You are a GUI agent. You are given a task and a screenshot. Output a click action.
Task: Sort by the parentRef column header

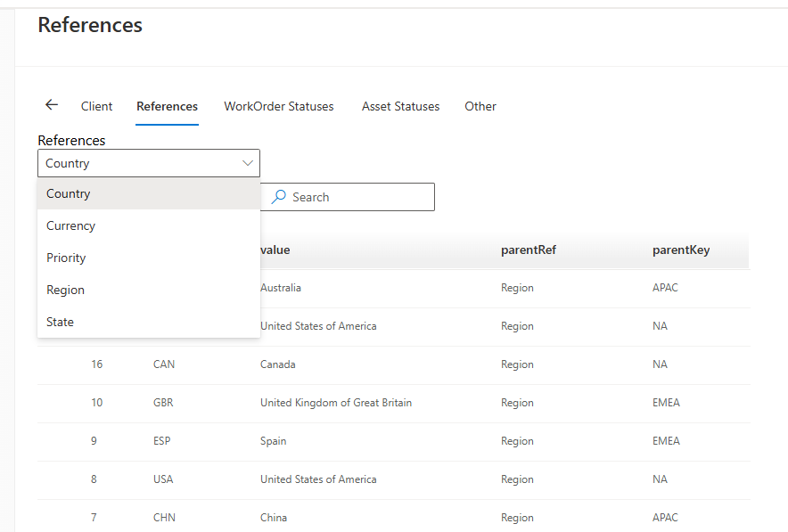[529, 250]
